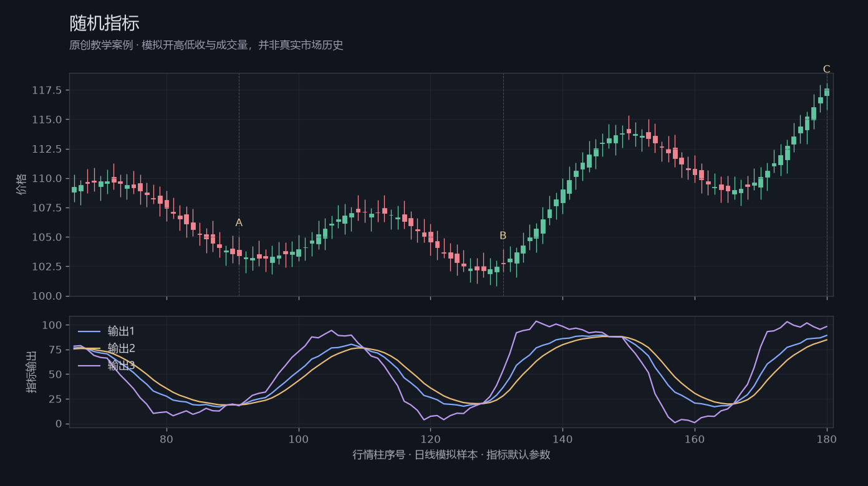This screenshot has width=868, height=486.
Task: Click the 75 tick on the 指标输出 axis
Action: pyautogui.click(x=55, y=350)
